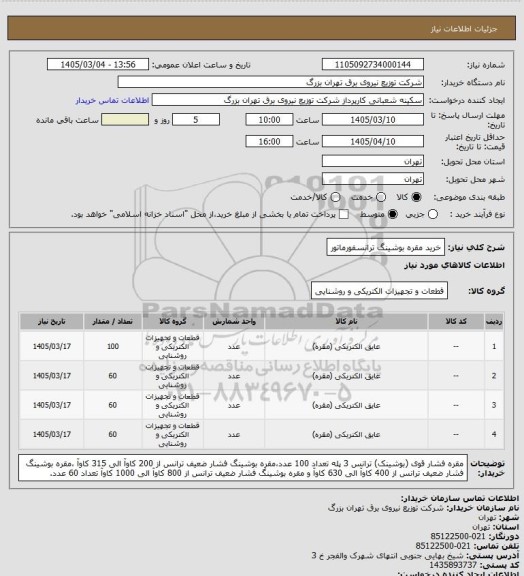Click the need number field 1105092734000144

point(373,64)
